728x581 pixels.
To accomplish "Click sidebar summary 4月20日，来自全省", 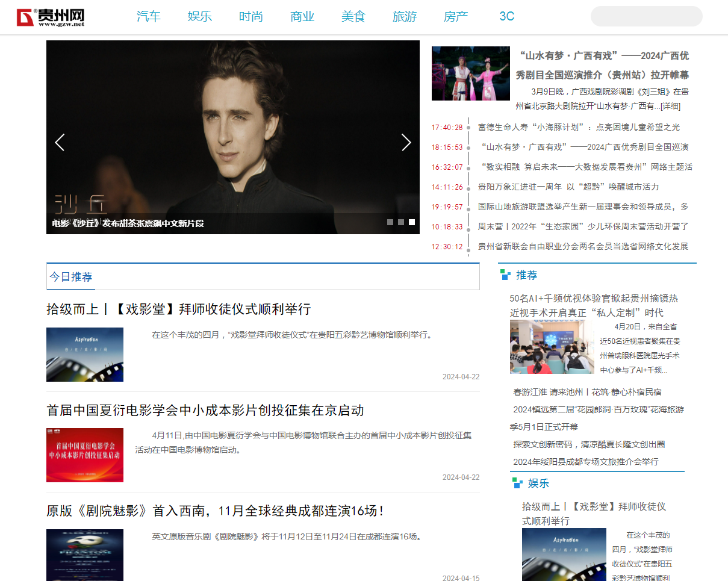I will tap(639, 348).
